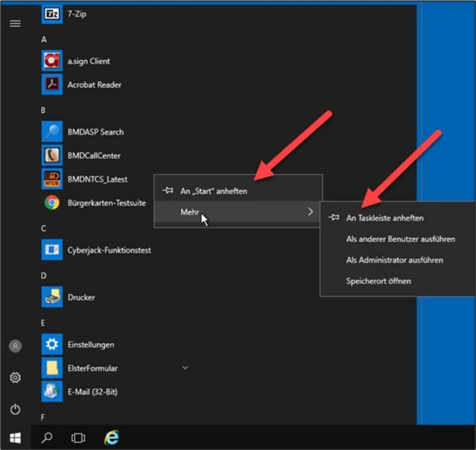Click 'Als Administrator ausführen'
This screenshot has width=476, height=450.
click(394, 260)
